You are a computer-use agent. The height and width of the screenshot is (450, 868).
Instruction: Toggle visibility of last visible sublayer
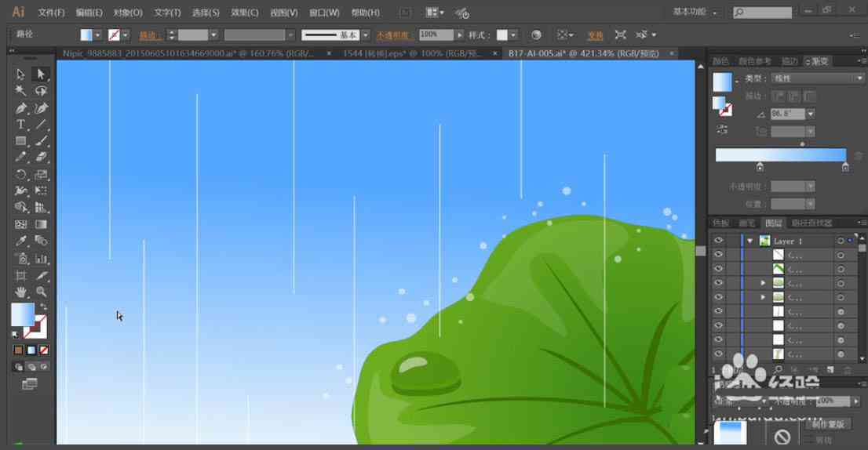(x=719, y=354)
